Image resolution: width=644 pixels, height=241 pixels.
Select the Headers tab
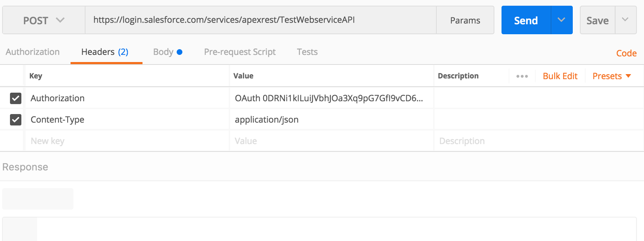click(x=105, y=52)
